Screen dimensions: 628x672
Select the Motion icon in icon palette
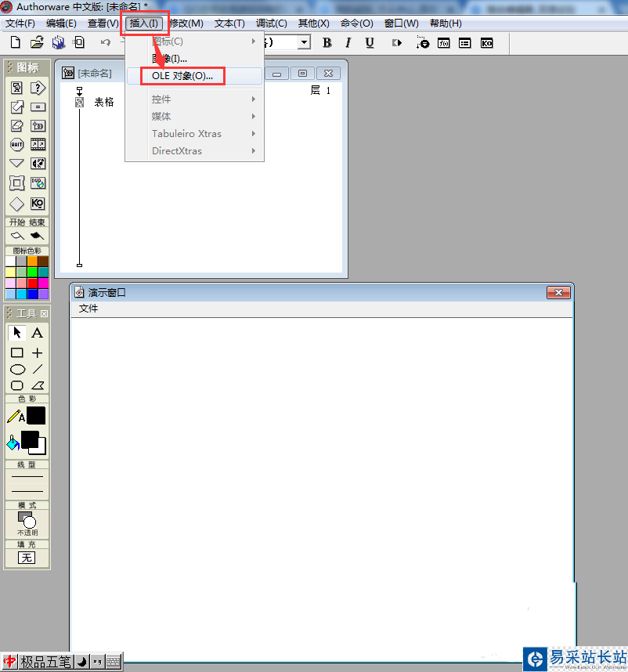pos(16,107)
